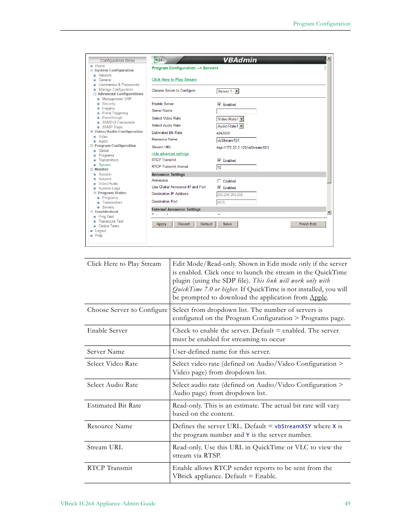Toggle the Enable Server checkbox
Viewport: 411px width, 532px height.
pyautogui.click(x=219, y=104)
